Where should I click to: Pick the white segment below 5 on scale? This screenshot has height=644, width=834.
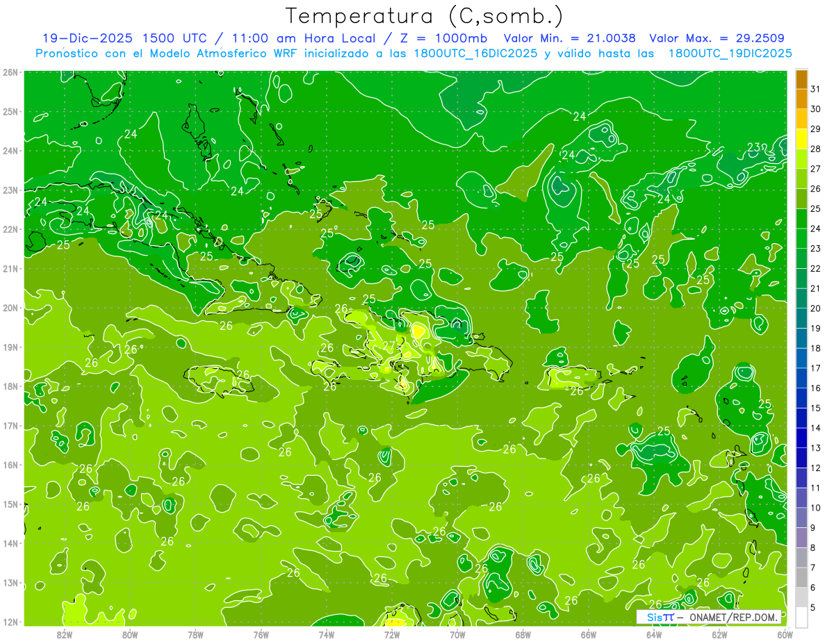[x=801, y=617]
